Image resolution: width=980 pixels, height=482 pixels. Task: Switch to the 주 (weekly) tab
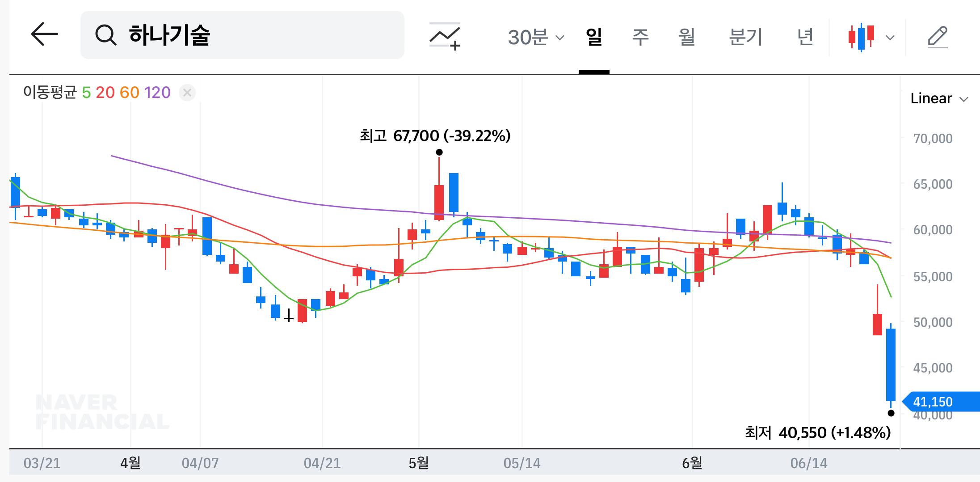click(640, 37)
